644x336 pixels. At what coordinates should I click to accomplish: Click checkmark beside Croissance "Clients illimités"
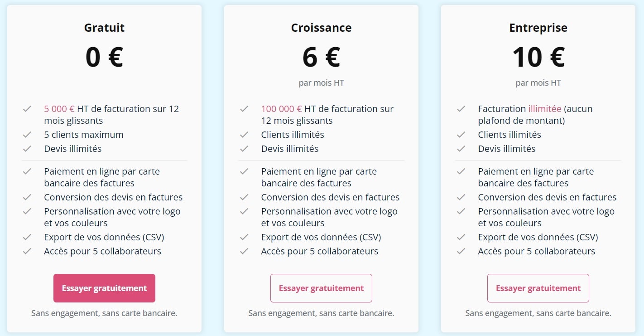tap(244, 135)
